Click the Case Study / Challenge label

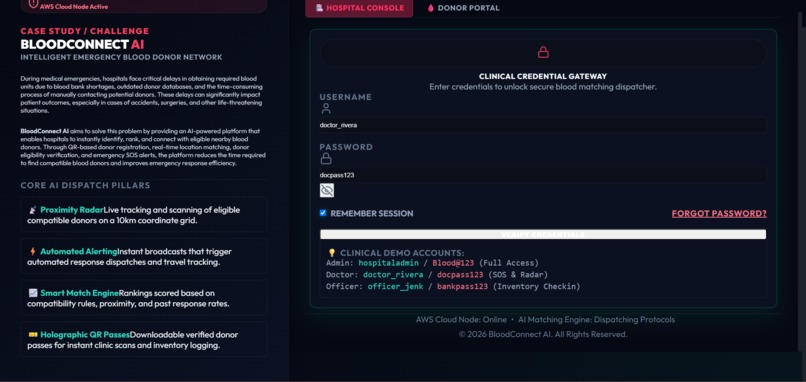tap(85, 31)
